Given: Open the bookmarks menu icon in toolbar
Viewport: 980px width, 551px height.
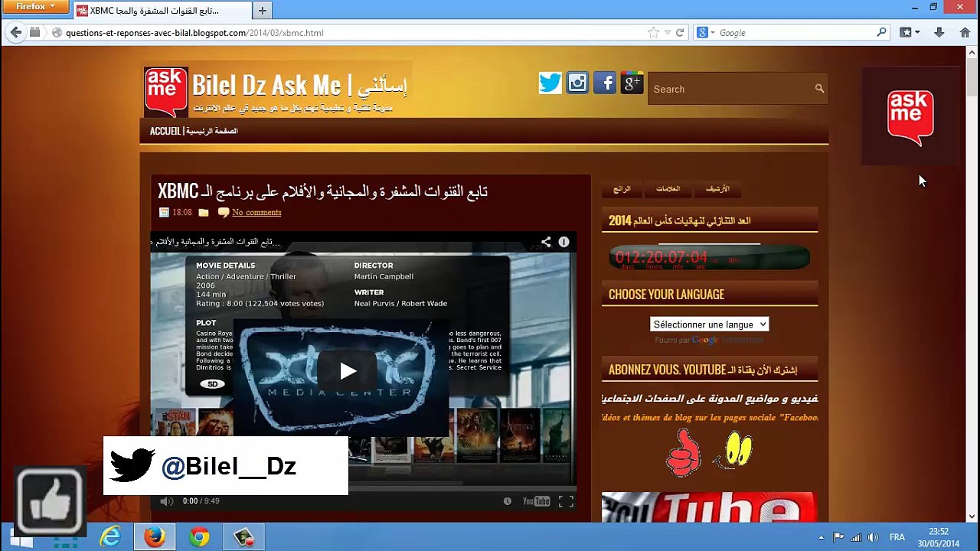Looking at the screenshot, I should [906, 33].
